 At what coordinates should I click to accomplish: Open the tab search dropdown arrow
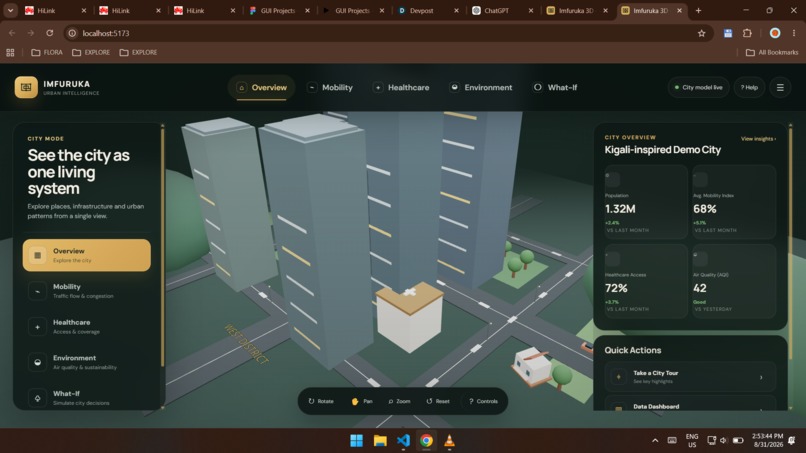coord(10,10)
